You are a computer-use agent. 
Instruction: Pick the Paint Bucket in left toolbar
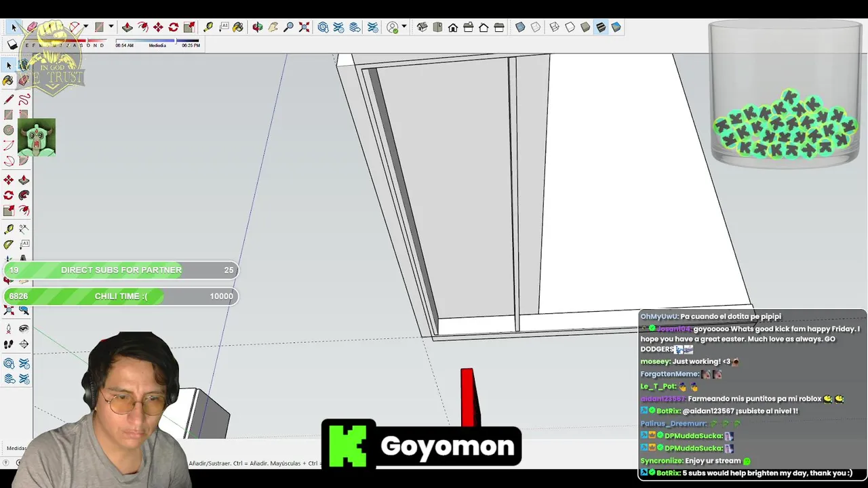(x=8, y=80)
